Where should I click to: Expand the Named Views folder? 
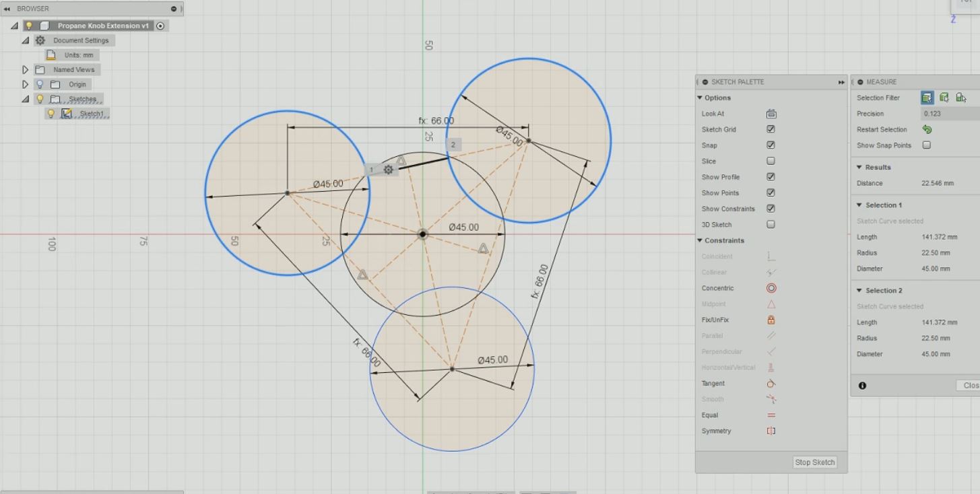(26, 69)
